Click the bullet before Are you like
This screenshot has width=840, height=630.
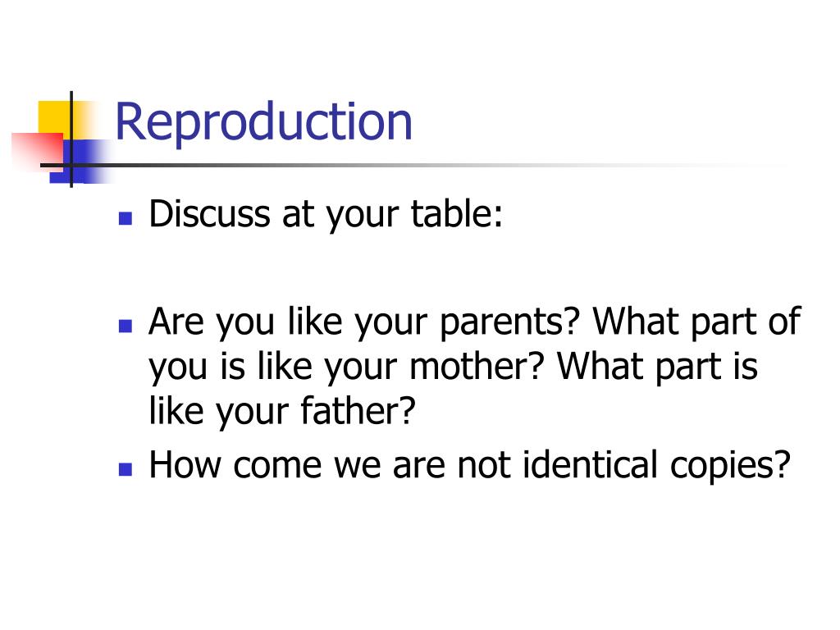tap(126, 326)
